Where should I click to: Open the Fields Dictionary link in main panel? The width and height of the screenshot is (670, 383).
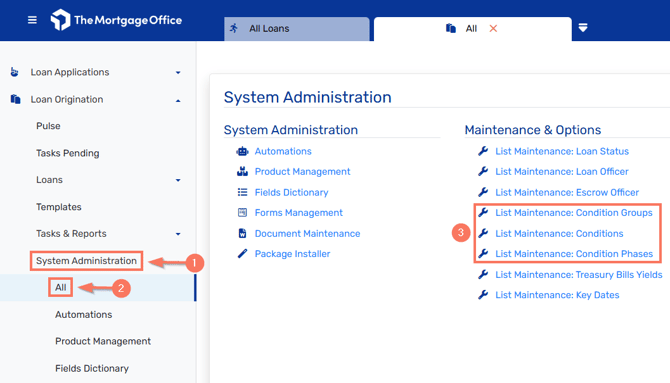(x=291, y=193)
